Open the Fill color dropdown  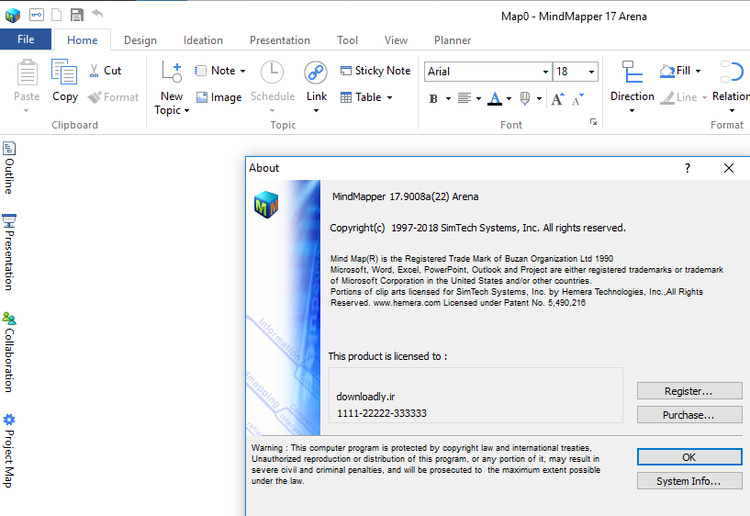point(698,71)
